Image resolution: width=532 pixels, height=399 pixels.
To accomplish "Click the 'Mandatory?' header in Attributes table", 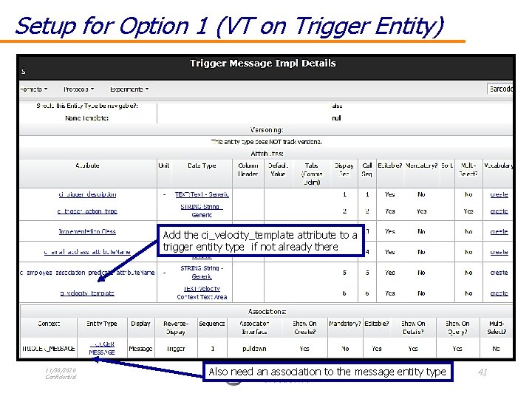I will (421, 166).
